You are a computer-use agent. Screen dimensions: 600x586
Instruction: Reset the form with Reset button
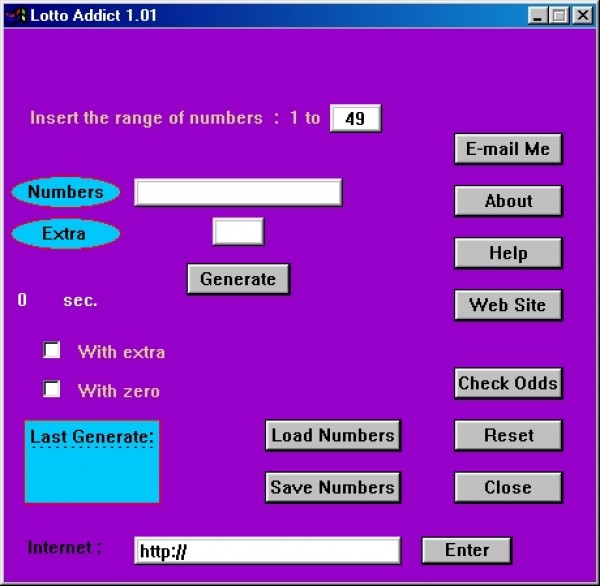click(x=508, y=435)
